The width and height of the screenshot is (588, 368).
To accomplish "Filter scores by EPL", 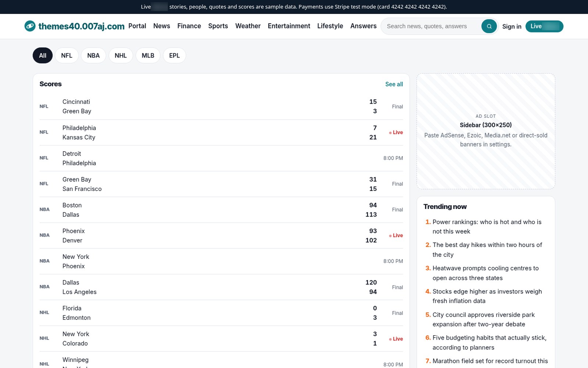I will (174, 56).
